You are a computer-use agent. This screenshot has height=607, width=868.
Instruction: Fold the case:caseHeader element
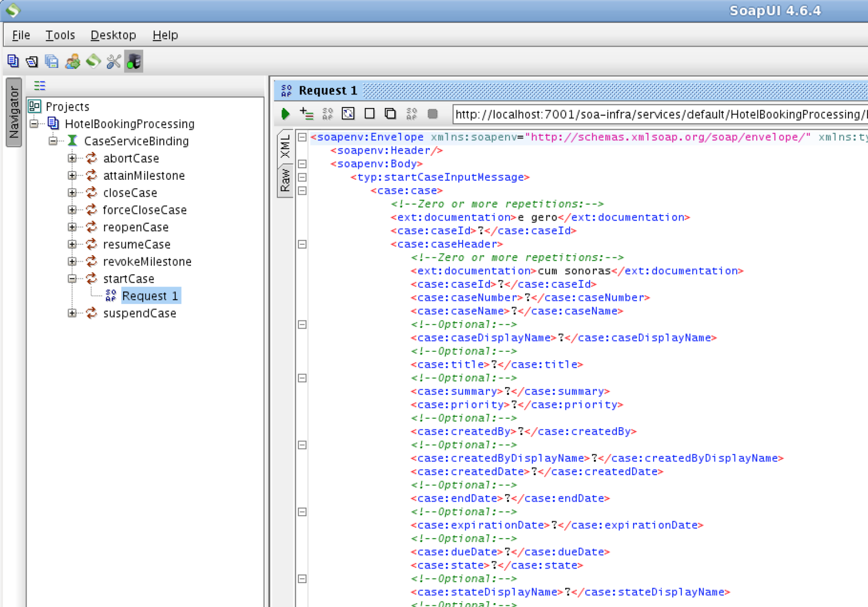(302, 244)
